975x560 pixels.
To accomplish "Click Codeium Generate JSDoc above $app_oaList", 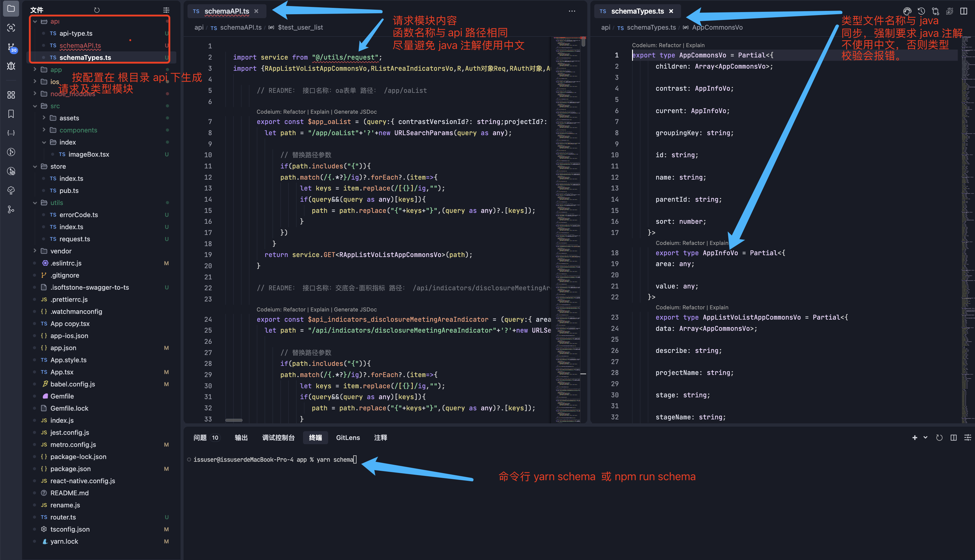I will [x=355, y=112].
